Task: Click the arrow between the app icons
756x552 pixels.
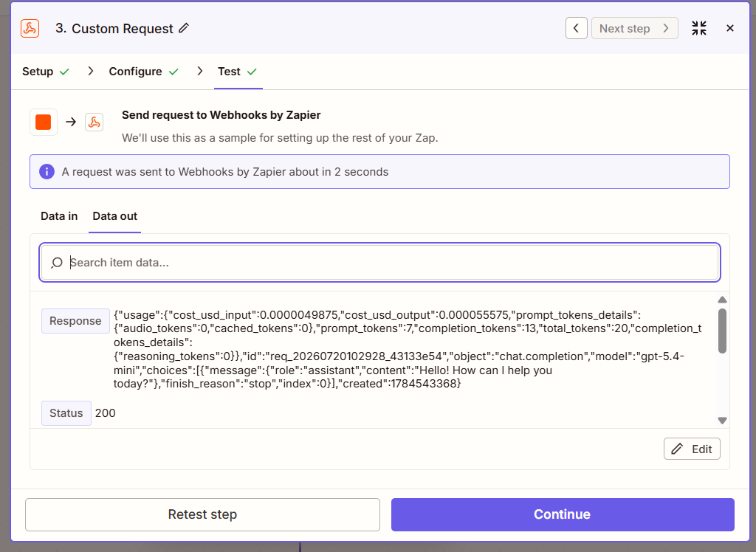Action: click(x=71, y=122)
